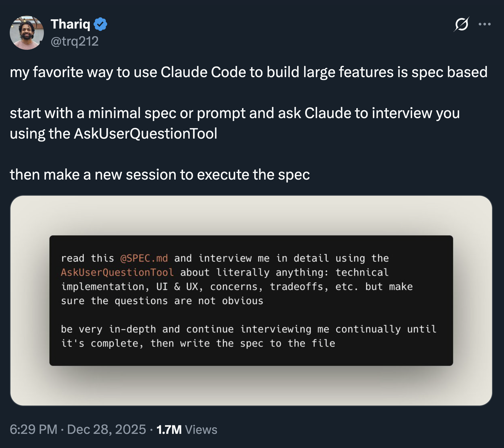This screenshot has width=504, height=448.
Task: Click the word "Views" beside the count
Action: coord(201,429)
